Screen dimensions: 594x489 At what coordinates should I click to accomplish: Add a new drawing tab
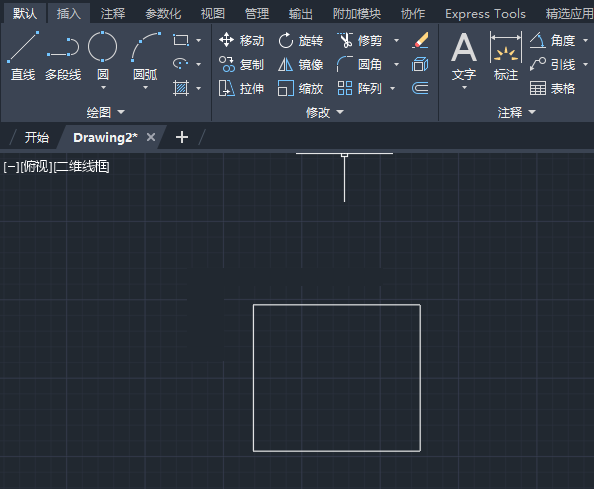click(182, 137)
